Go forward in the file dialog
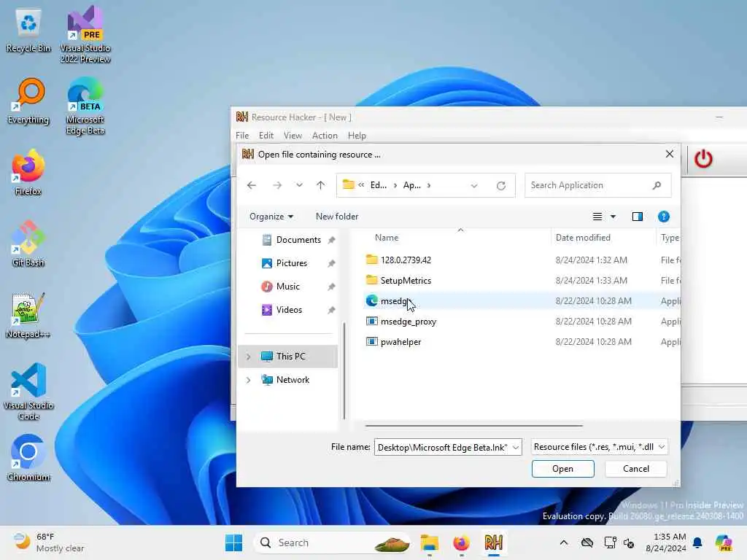Viewport: 747px width, 560px height. [276, 185]
